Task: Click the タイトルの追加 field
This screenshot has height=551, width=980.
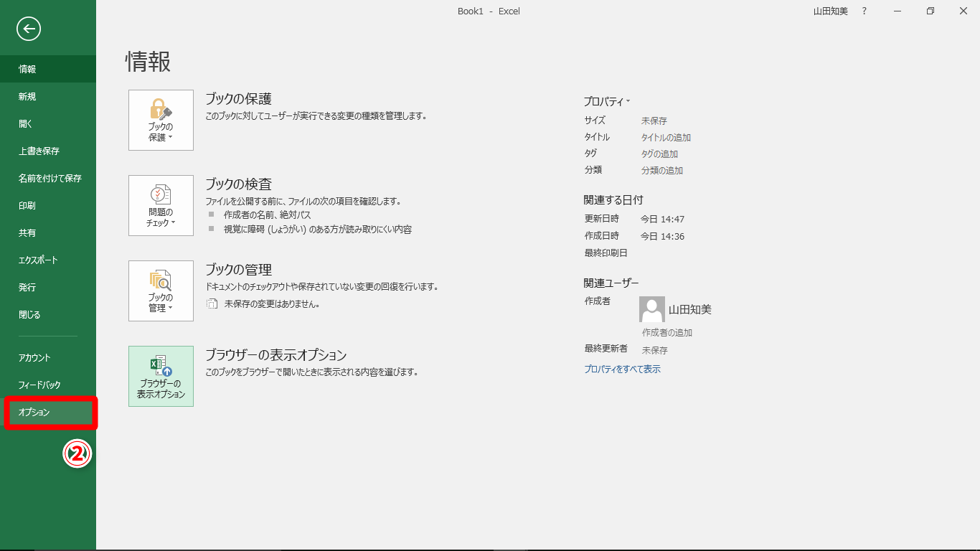Action: pyautogui.click(x=666, y=137)
